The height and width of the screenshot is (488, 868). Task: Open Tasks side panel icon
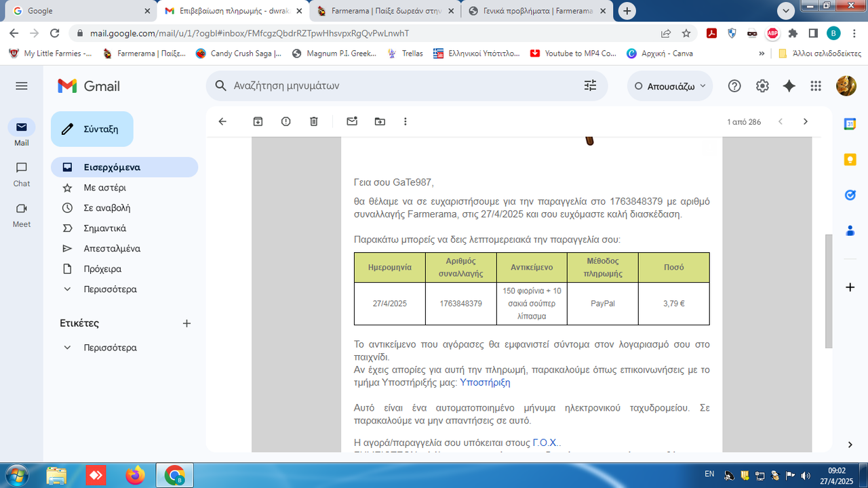(850, 195)
